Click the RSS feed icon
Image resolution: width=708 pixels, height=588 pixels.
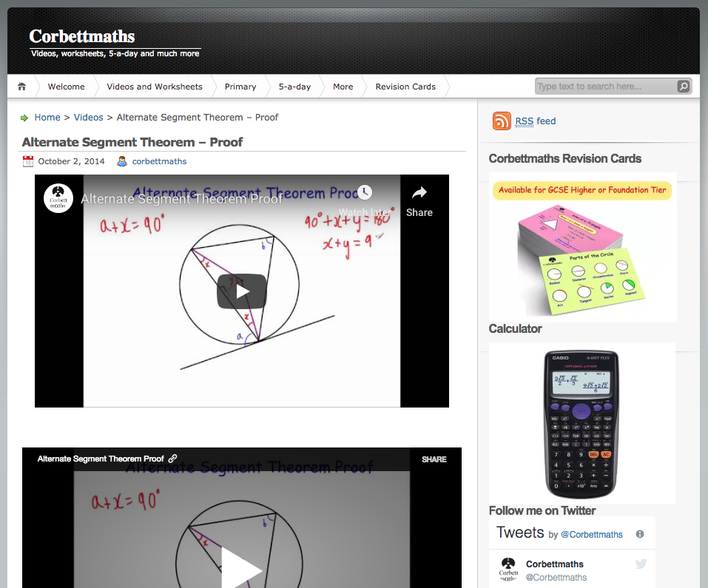pyautogui.click(x=502, y=121)
